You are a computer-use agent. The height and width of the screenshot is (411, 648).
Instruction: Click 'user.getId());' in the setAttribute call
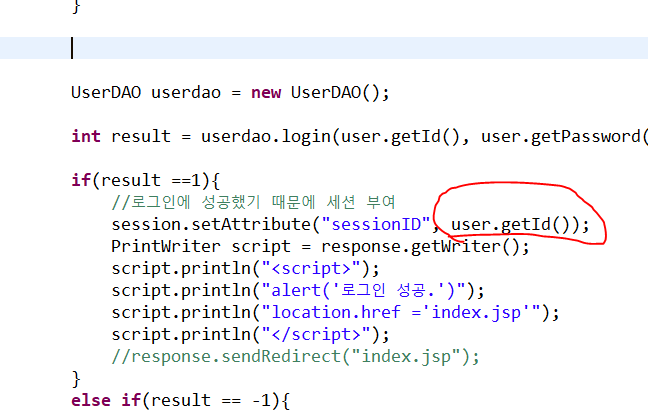[520, 225]
